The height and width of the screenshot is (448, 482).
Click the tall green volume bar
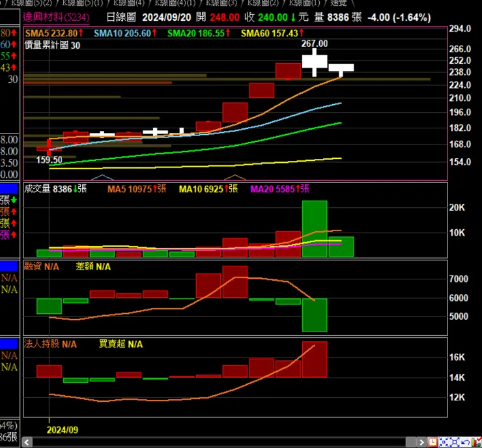click(315, 229)
